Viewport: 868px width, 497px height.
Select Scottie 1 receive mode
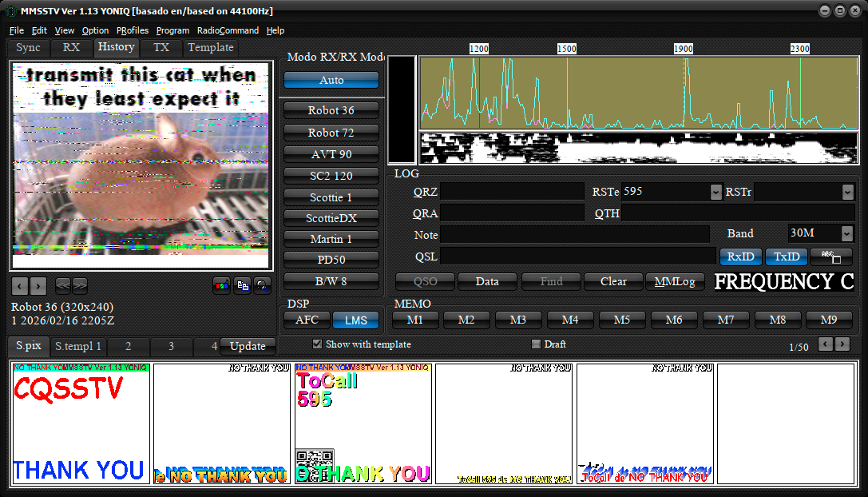[x=331, y=197]
